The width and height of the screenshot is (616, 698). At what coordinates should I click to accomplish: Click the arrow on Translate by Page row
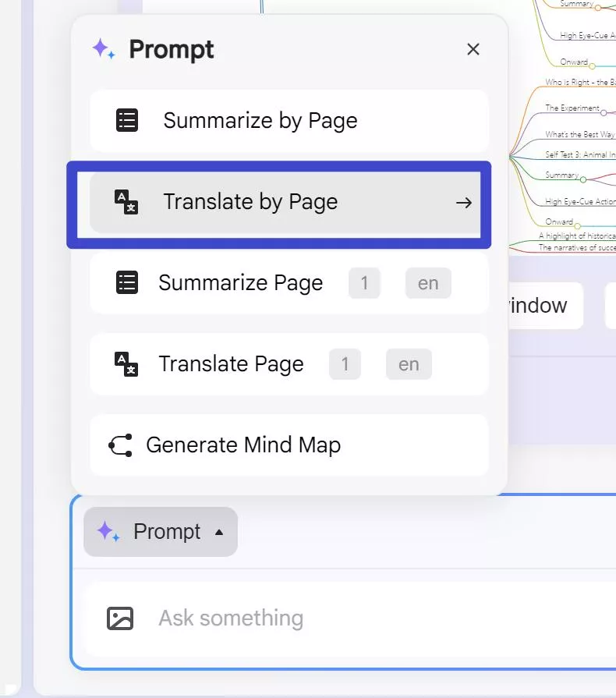point(464,203)
